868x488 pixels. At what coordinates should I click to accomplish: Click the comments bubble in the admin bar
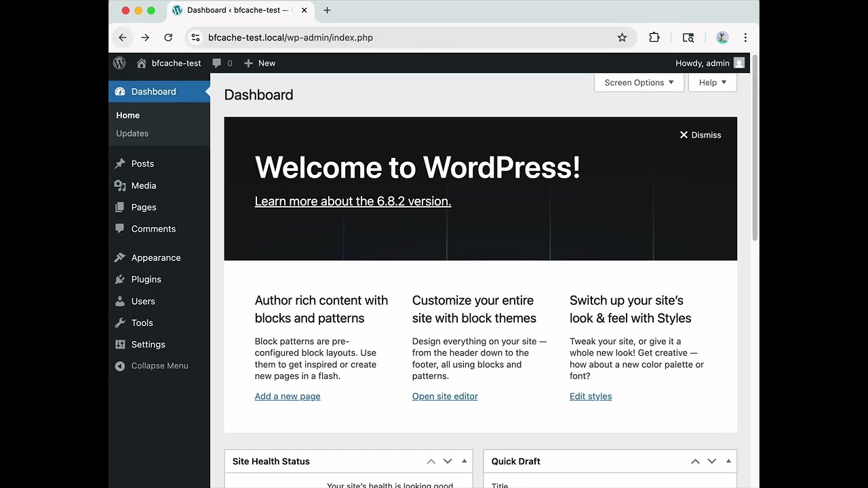pyautogui.click(x=216, y=63)
